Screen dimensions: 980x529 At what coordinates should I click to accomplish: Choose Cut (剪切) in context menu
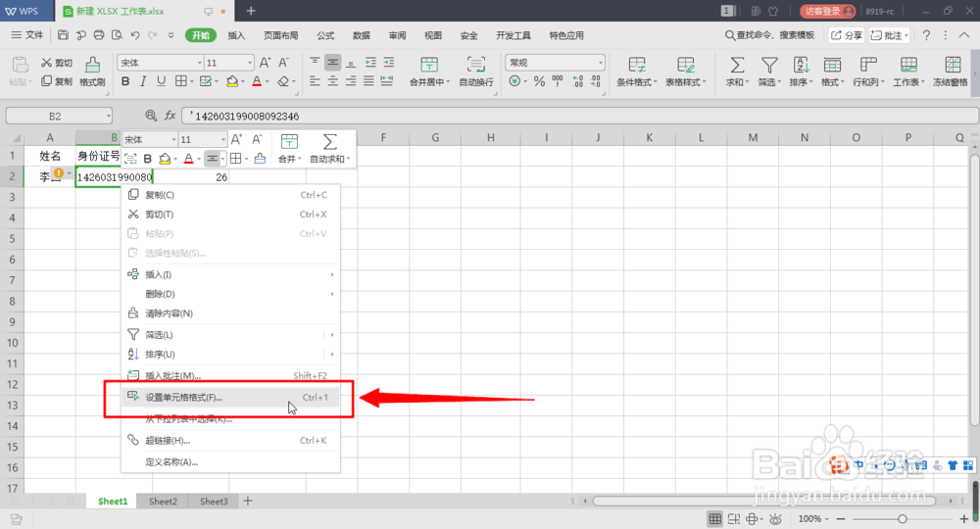(x=230, y=215)
